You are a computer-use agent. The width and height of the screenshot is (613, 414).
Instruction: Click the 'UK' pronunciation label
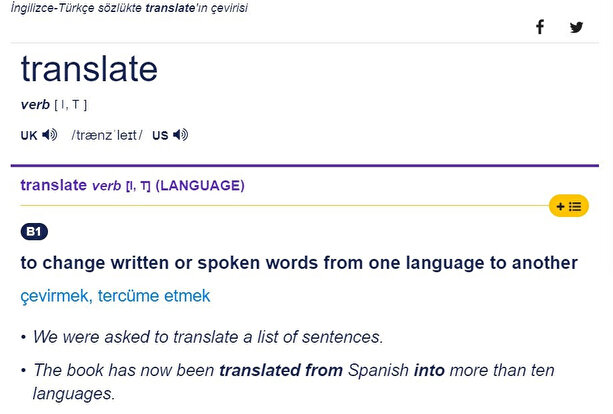(29, 135)
